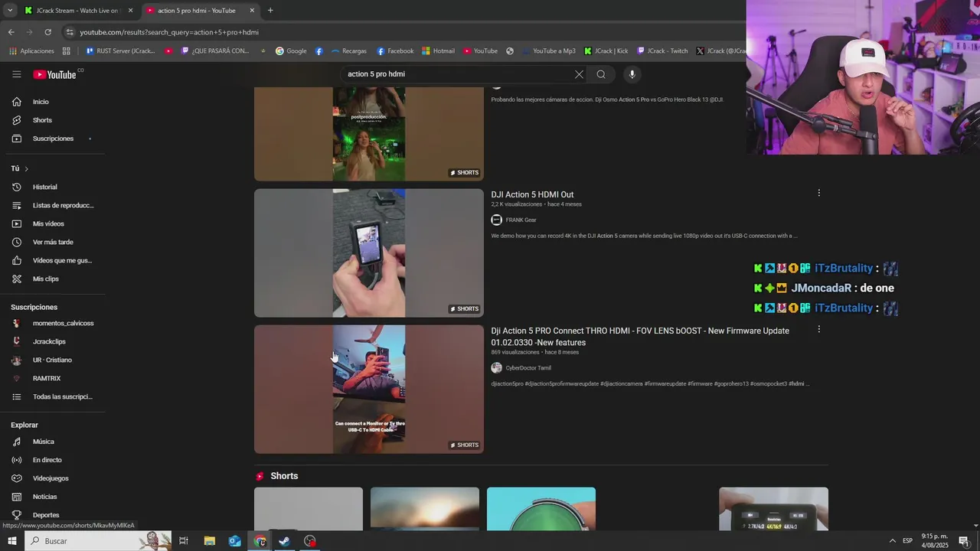The width and height of the screenshot is (980, 551).
Task: Click the address bar URL
Action: pyautogui.click(x=169, y=32)
